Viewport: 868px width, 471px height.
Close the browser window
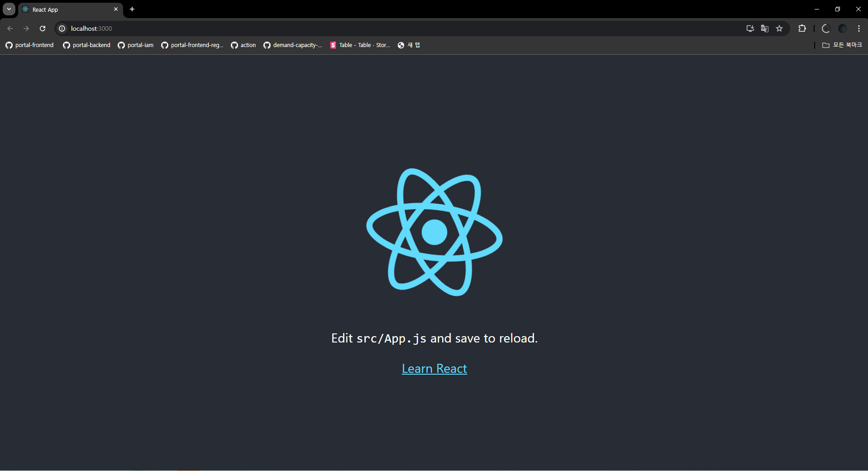[858, 9]
